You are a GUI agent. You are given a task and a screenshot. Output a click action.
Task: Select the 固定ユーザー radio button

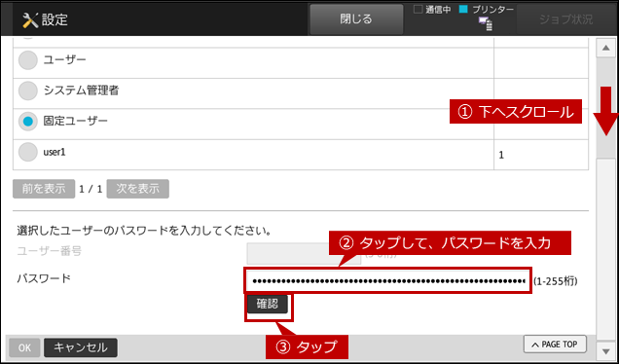click(x=28, y=122)
